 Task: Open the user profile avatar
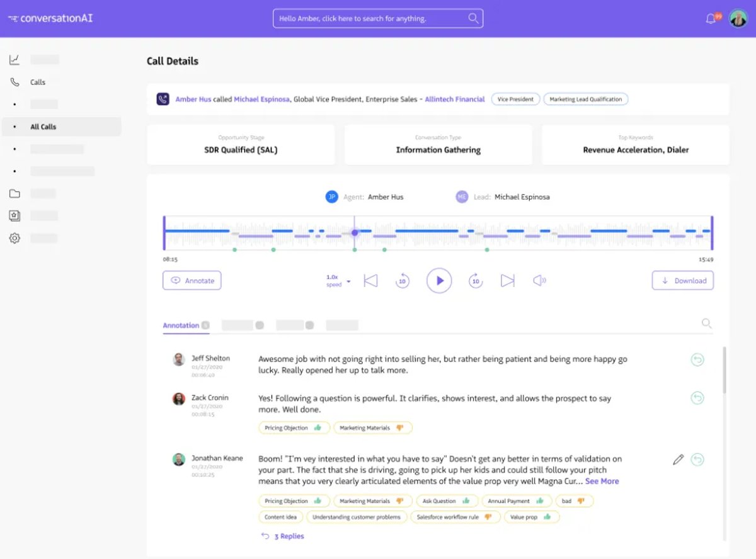[738, 18]
